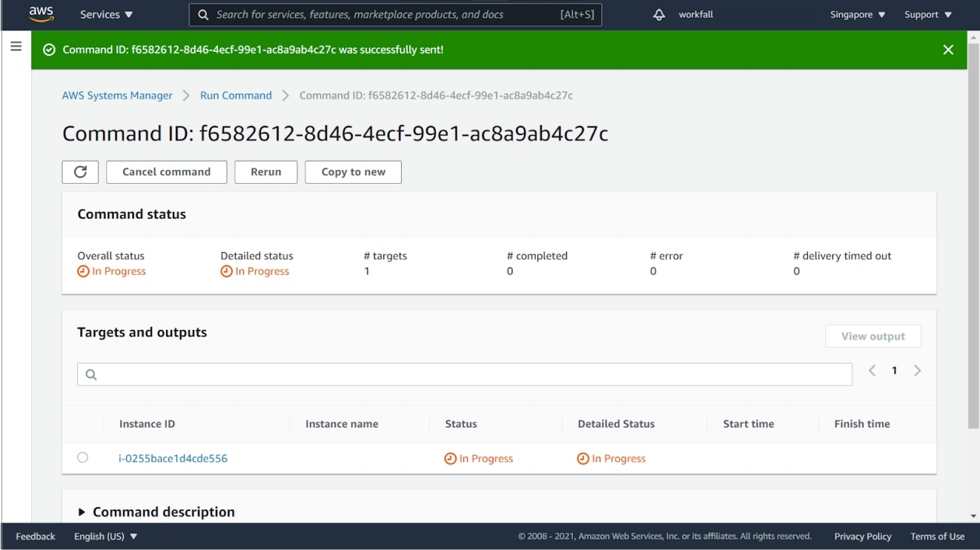The image size is (980, 550).
Task: Go to next page of targets
Action: 918,371
